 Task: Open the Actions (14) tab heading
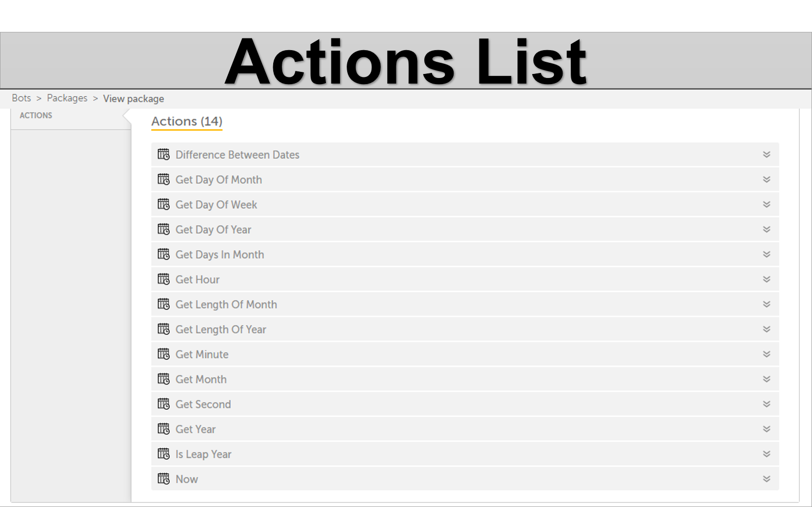tap(187, 122)
